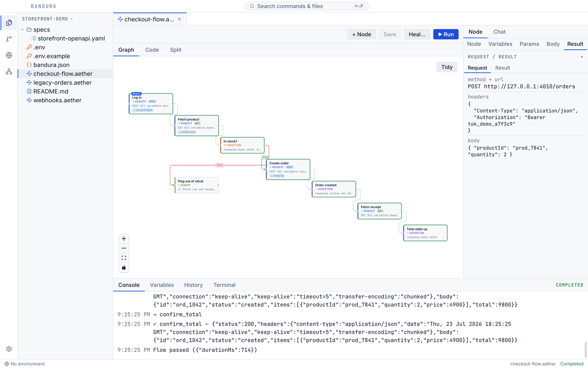Click the console scrollbar thumb
The image size is (588, 368).
(x=586, y=350)
